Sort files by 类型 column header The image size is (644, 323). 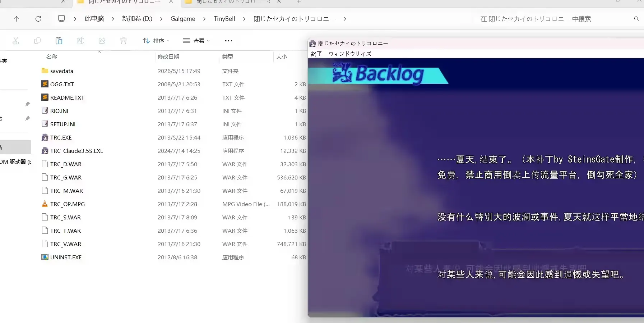[228, 56]
